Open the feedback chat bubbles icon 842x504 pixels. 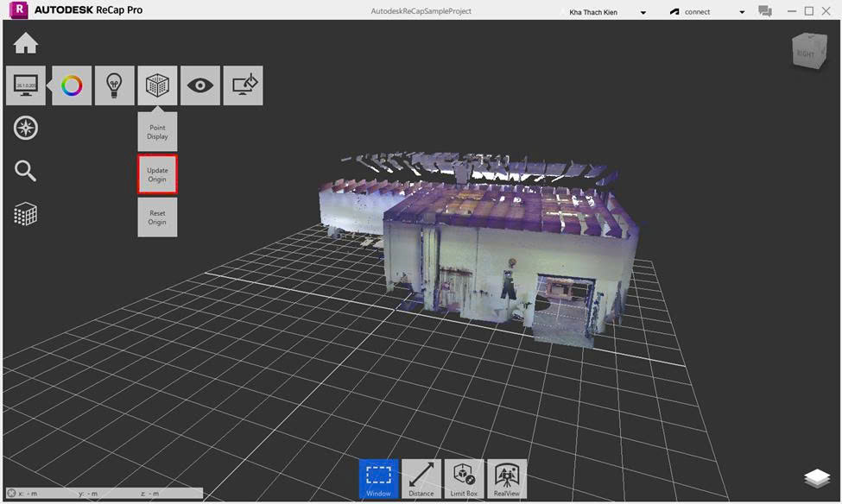pos(765,11)
